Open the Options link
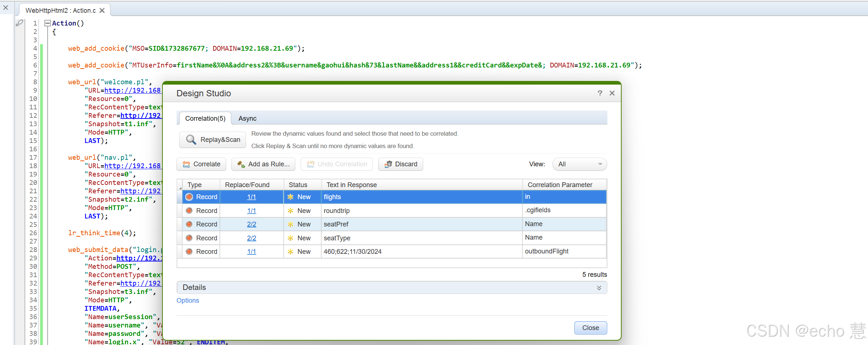 pyautogui.click(x=188, y=301)
